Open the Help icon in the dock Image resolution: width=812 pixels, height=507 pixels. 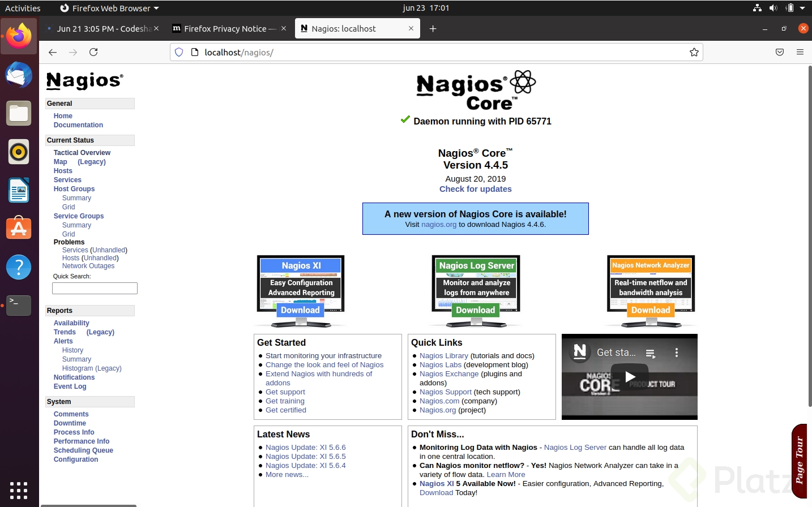(19, 267)
